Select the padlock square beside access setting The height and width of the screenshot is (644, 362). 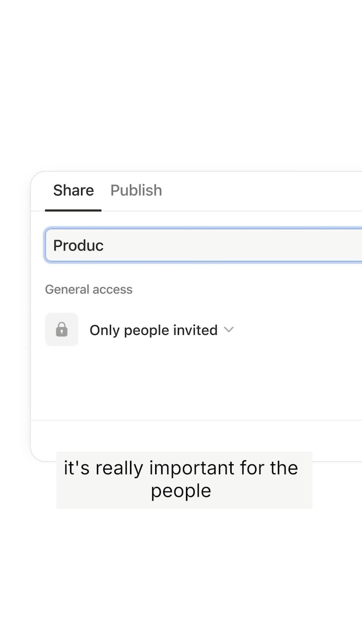(62, 329)
